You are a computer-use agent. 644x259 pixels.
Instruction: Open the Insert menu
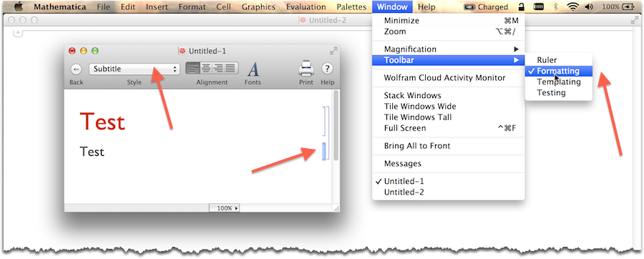(x=157, y=7)
